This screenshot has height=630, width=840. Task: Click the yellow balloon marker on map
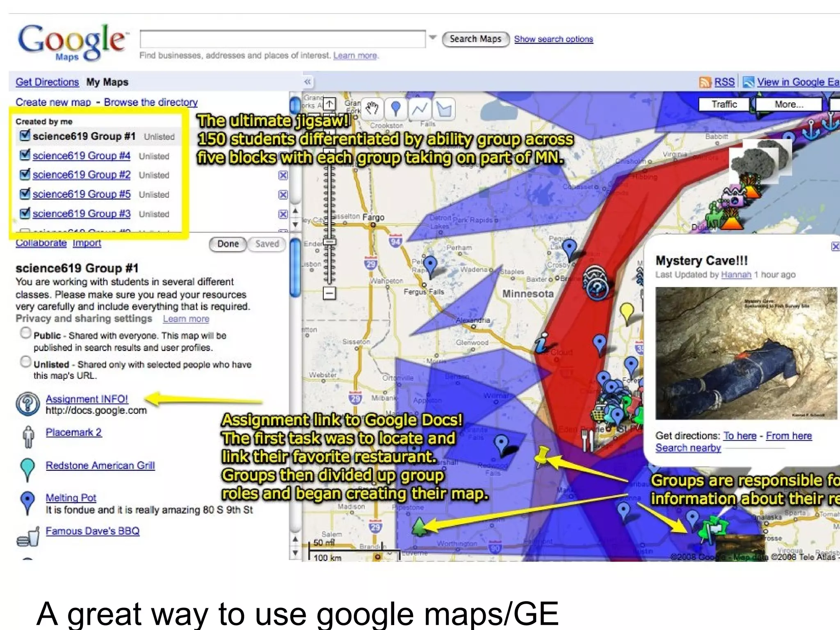(627, 314)
